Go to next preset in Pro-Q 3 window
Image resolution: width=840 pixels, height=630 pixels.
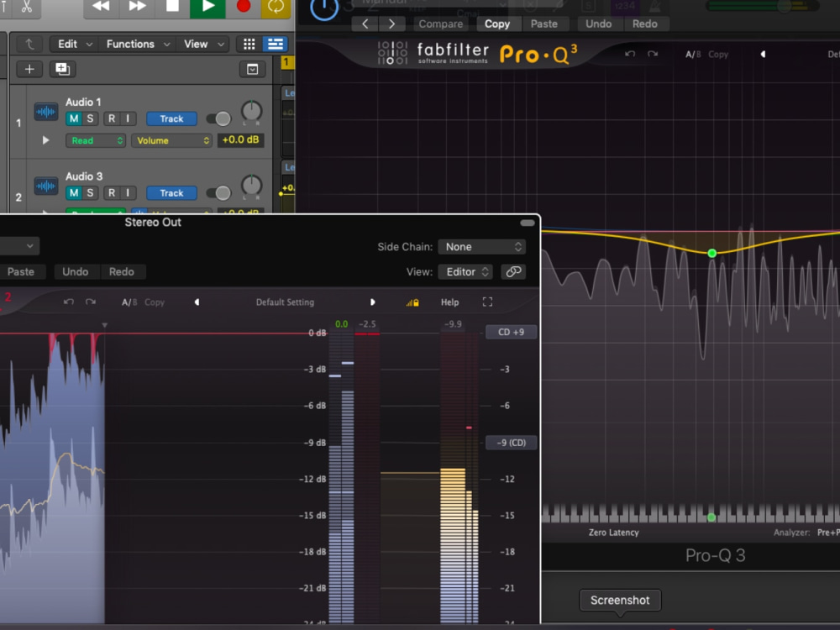tap(391, 24)
